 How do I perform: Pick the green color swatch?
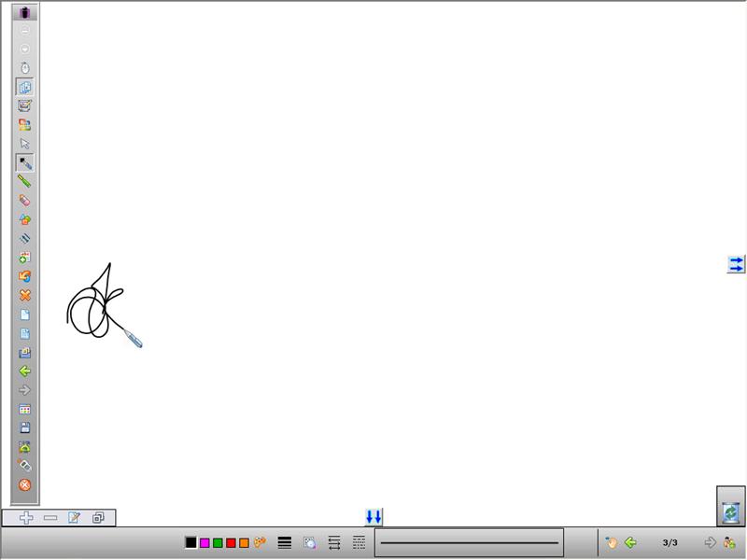[218, 543]
